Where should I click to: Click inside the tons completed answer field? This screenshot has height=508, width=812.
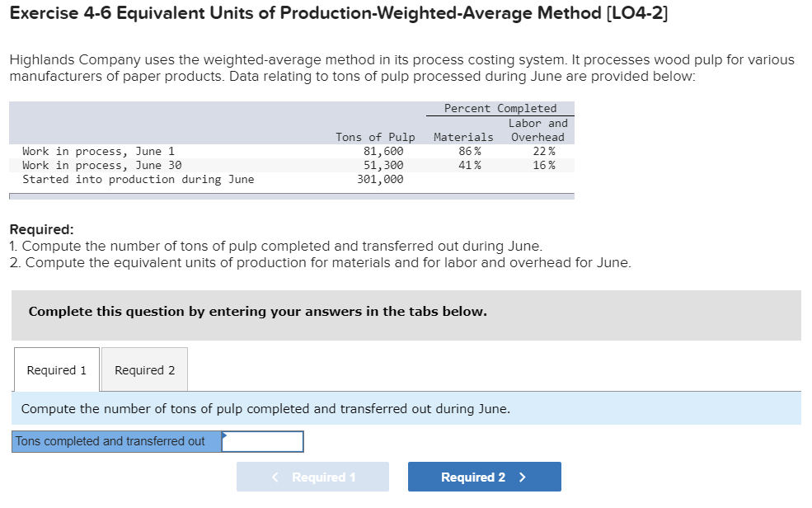[x=262, y=441]
